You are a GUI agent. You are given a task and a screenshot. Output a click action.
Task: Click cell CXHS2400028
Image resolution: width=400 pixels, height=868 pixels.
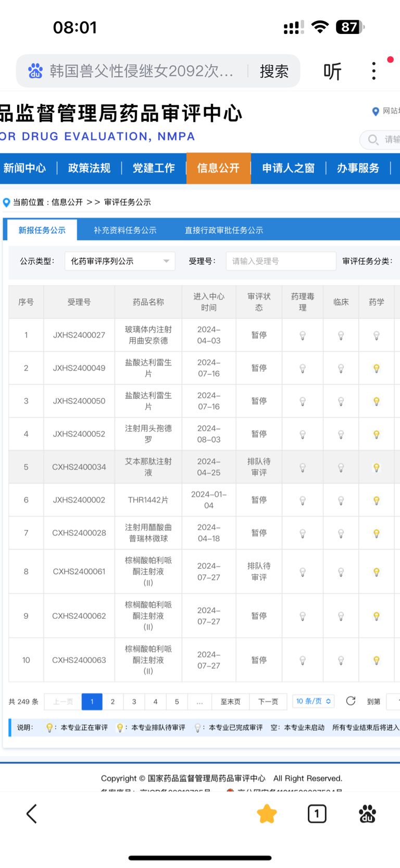click(x=79, y=533)
